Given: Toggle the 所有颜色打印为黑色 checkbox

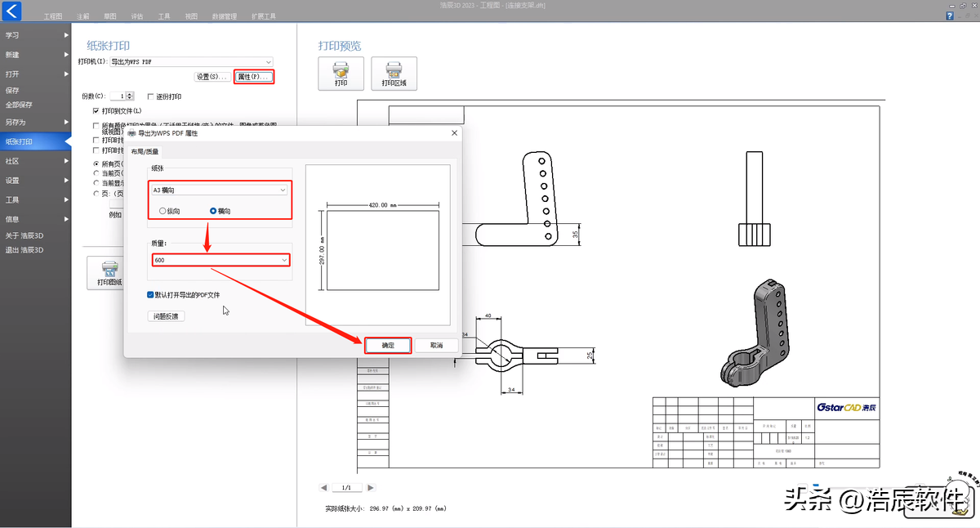Looking at the screenshot, I should (96, 125).
